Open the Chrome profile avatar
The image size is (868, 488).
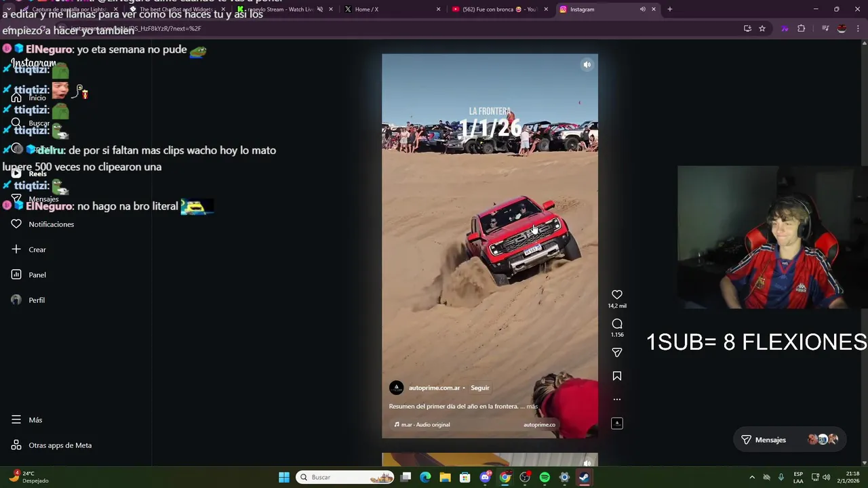842,28
